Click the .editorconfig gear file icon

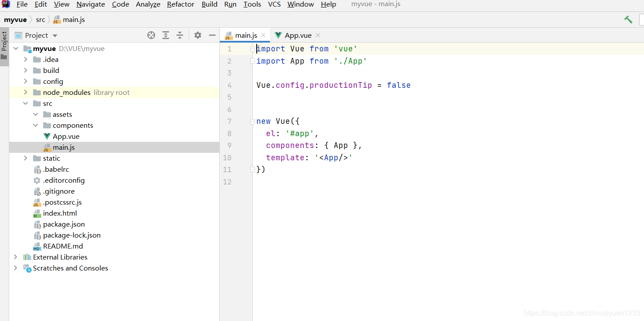(x=37, y=180)
